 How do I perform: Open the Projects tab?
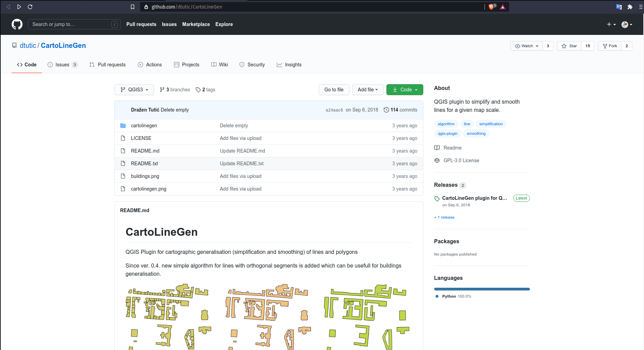click(187, 65)
